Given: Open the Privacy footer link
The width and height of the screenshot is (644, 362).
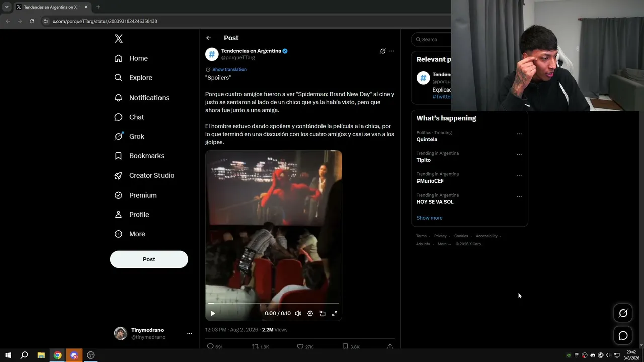Looking at the screenshot, I should [x=440, y=236].
